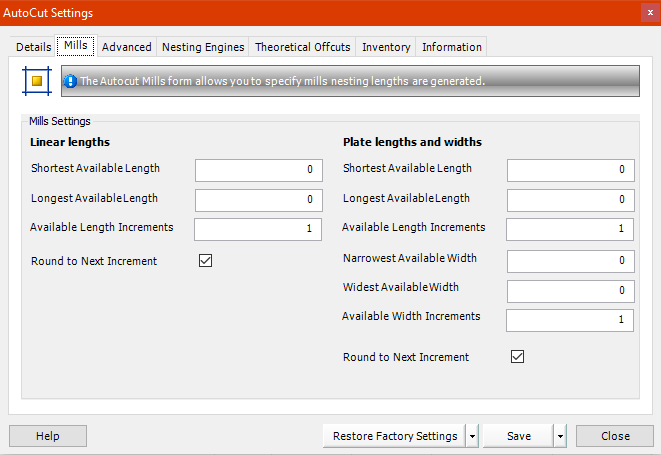Toggle linear lengths Round to Next Increment
This screenshot has height=455, width=661.
tap(205, 261)
